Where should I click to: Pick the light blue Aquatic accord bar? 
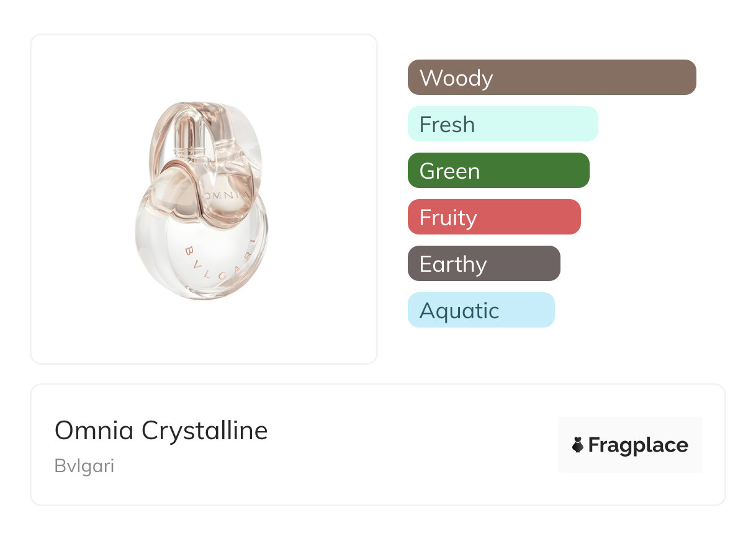pyautogui.click(x=480, y=310)
